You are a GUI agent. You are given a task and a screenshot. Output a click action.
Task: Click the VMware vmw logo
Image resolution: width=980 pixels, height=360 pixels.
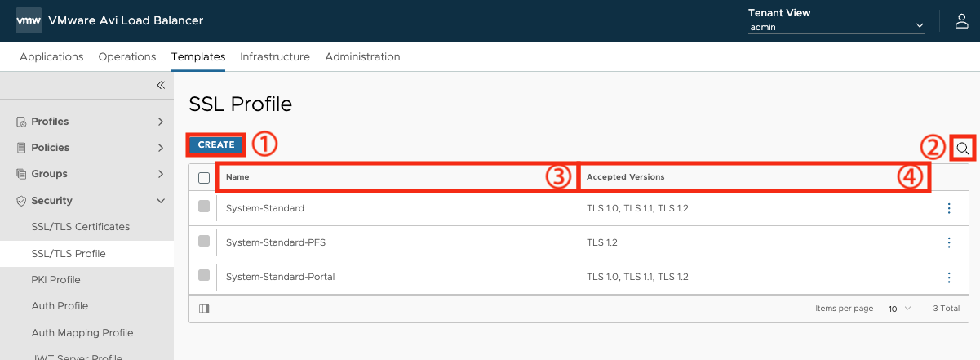29,20
